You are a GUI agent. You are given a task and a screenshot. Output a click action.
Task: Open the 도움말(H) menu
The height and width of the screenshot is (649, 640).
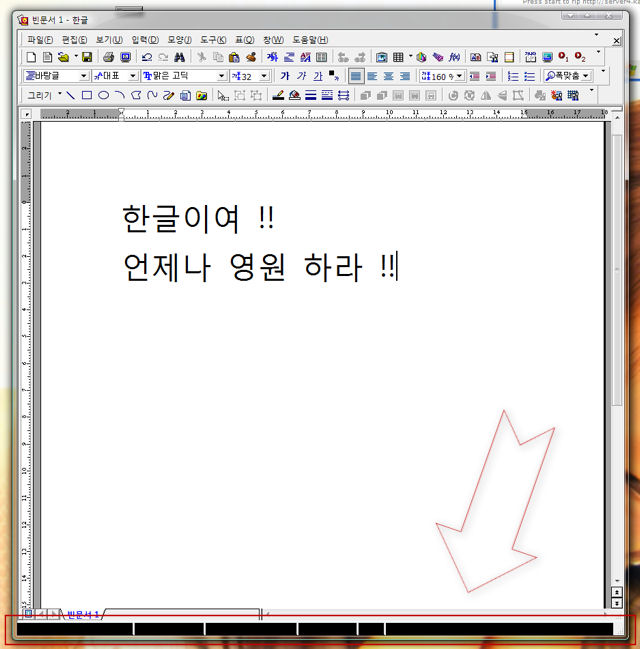pyautogui.click(x=310, y=40)
